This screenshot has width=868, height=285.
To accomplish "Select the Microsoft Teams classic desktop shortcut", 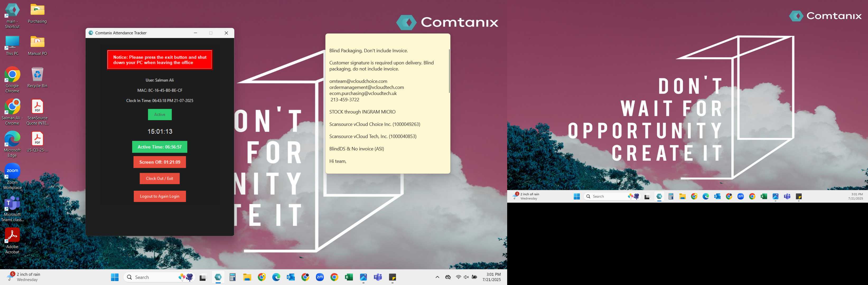I will (12, 209).
